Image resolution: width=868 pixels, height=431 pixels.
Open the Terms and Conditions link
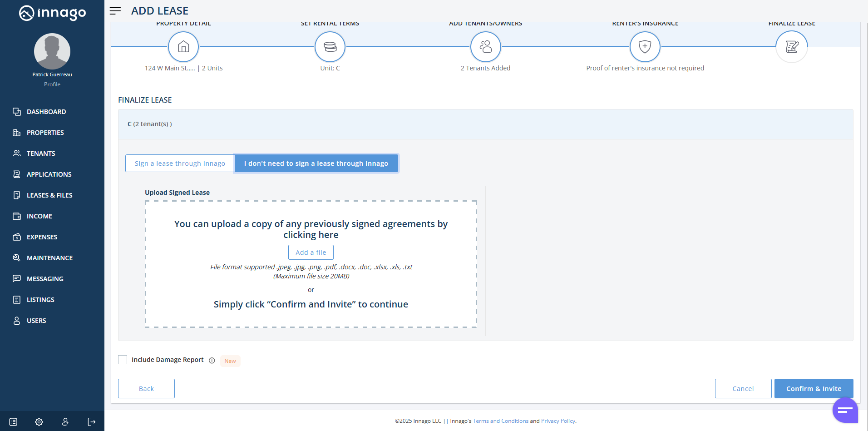click(x=500, y=421)
